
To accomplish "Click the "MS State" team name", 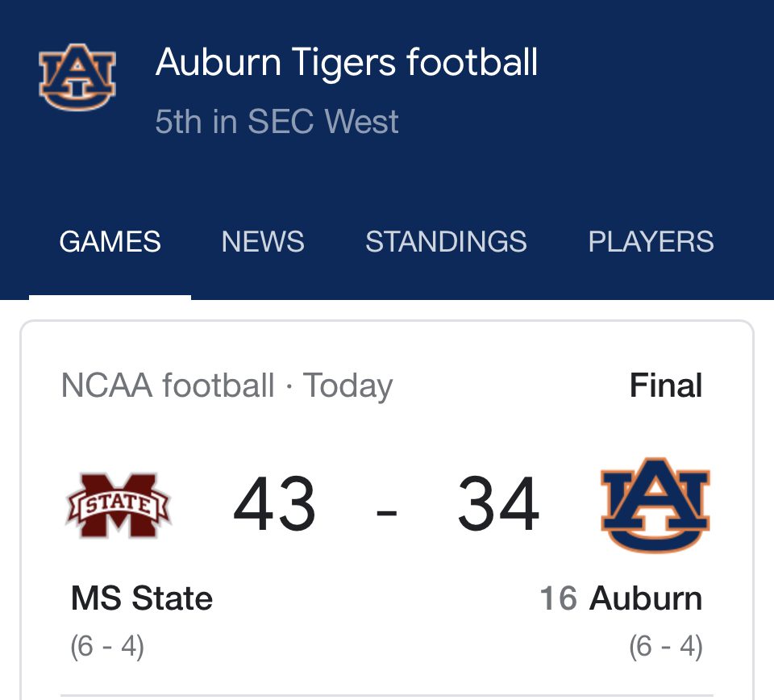I will 142,598.
